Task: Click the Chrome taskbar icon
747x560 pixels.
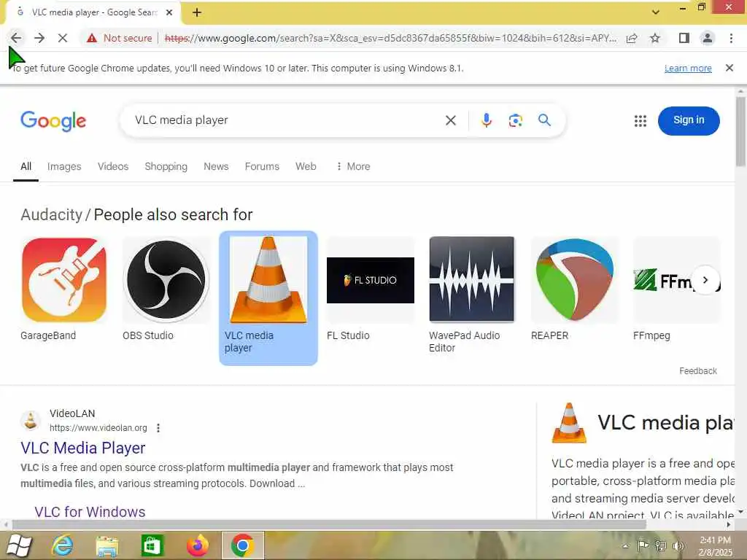Action: click(x=242, y=545)
